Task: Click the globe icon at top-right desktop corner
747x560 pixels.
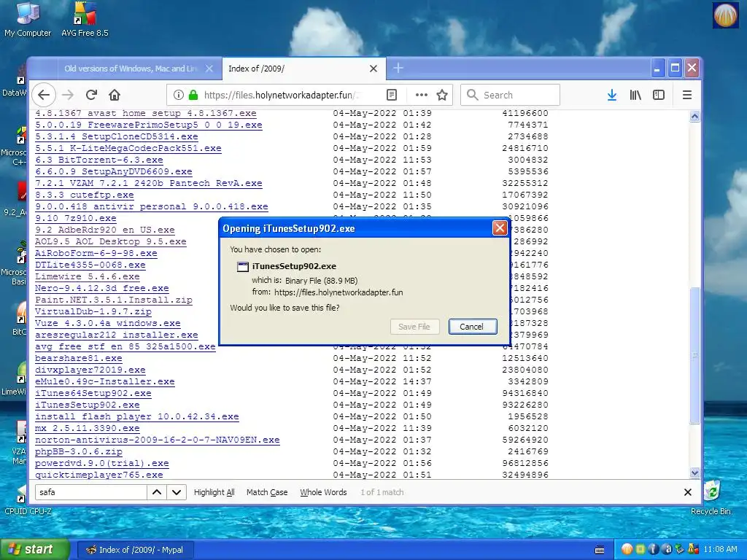Action: click(724, 15)
